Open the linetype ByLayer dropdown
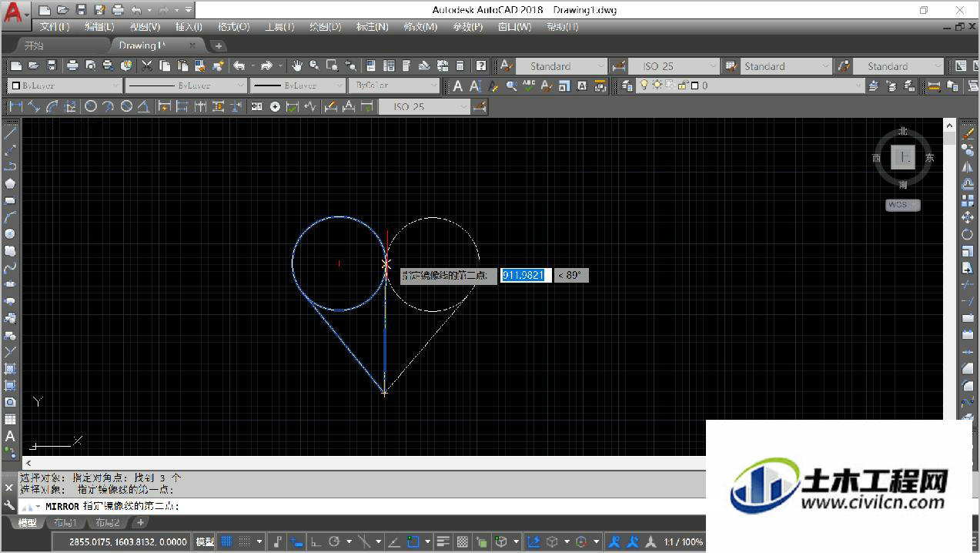The image size is (980, 553). [186, 85]
